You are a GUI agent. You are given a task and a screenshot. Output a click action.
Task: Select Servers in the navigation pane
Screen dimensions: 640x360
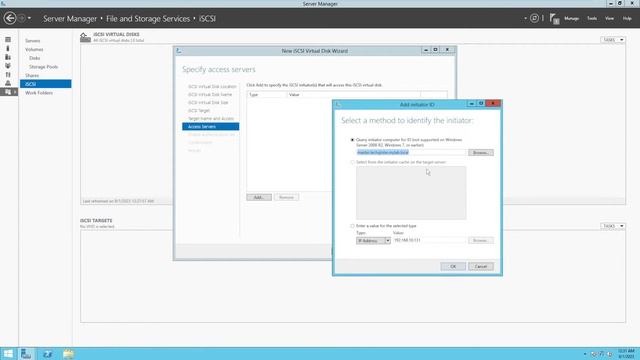33,41
